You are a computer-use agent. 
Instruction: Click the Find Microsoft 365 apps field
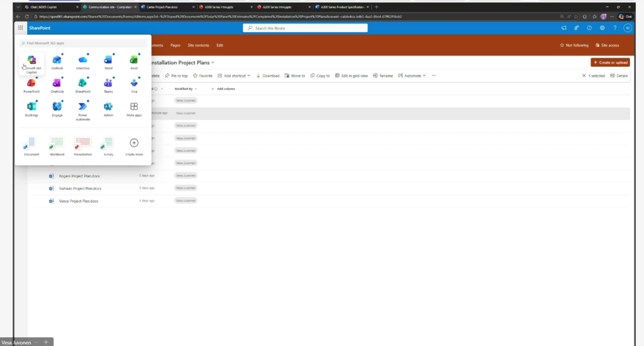[x=85, y=43]
